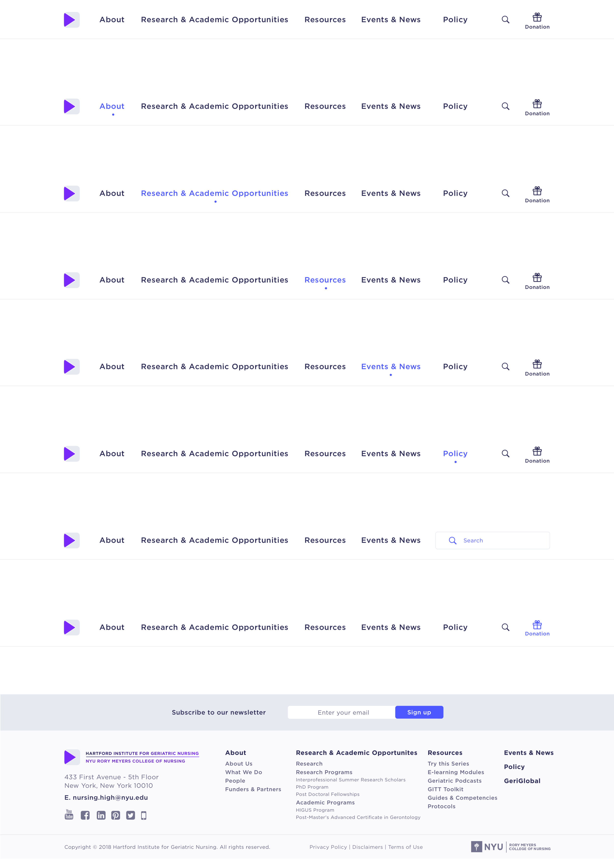Image resolution: width=614 pixels, height=868 pixels.
Task: Select the blue highlighted Resources menu item
Action: 325,280
